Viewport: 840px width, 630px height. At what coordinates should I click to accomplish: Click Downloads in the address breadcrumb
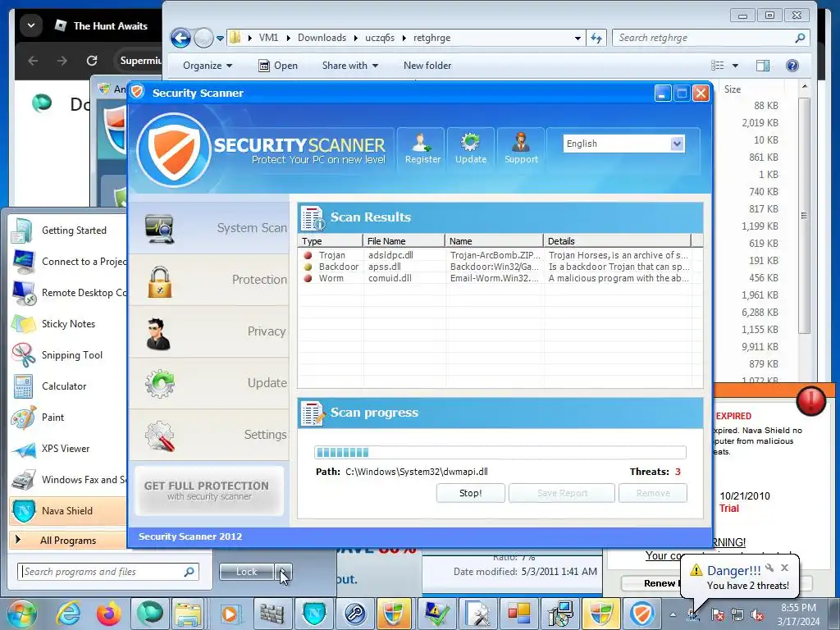point(322,38)
